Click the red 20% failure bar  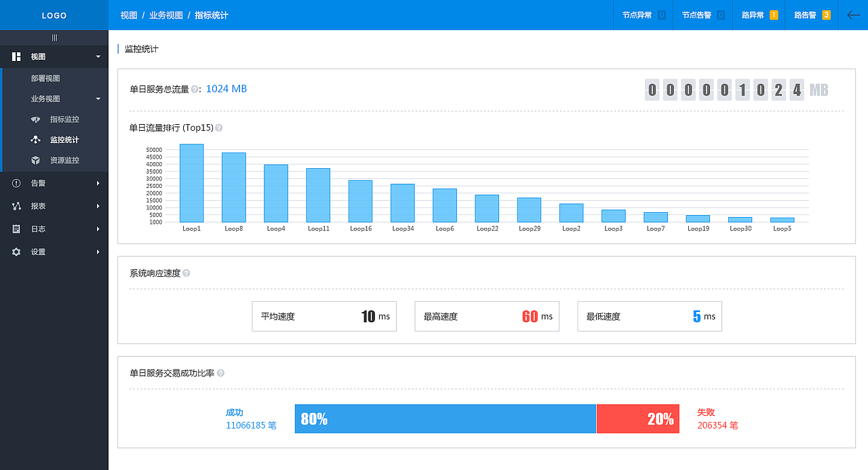point(638,419)
